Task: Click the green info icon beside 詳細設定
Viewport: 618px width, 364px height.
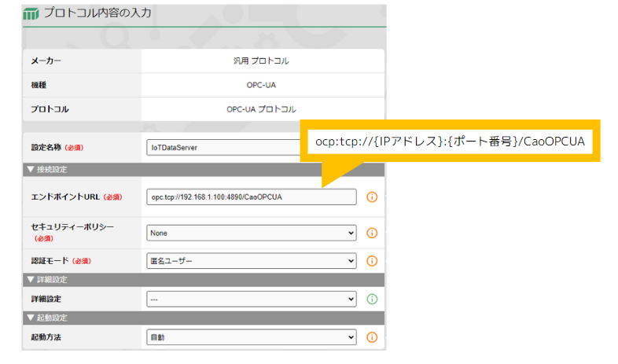Action: (372, 299)
